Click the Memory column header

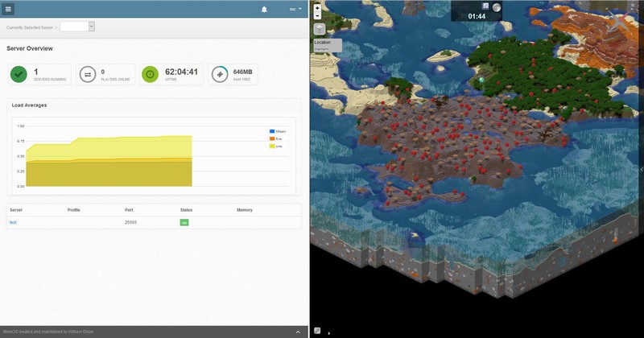point(245,210)
